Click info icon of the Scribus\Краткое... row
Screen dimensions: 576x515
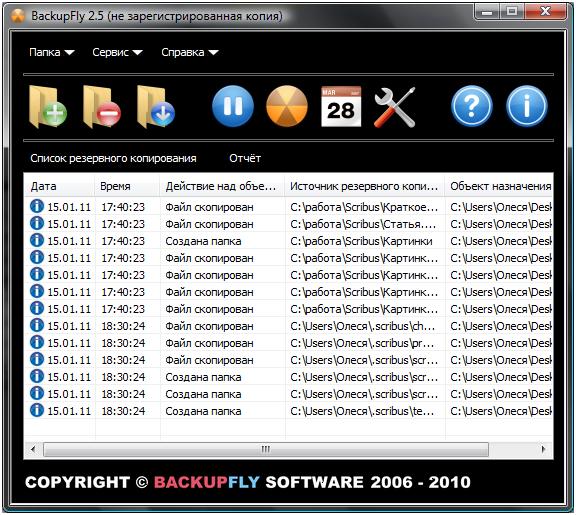(37, 206)
